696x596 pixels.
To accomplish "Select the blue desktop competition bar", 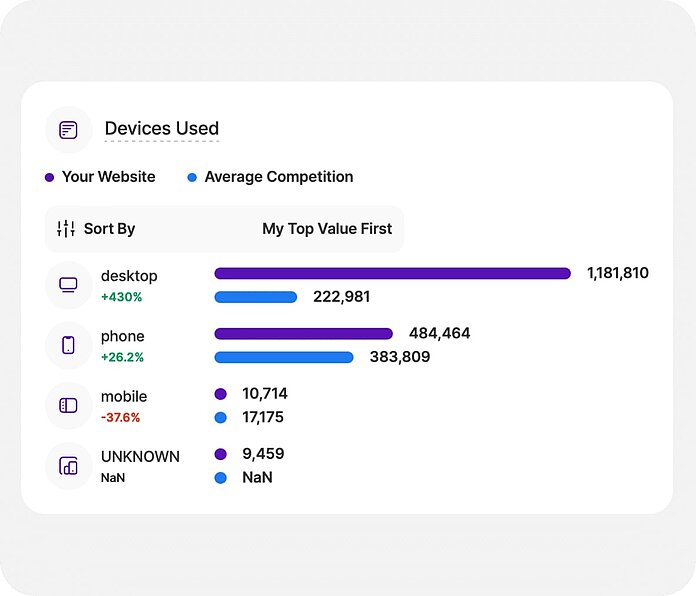I will [x=256, y=297].
